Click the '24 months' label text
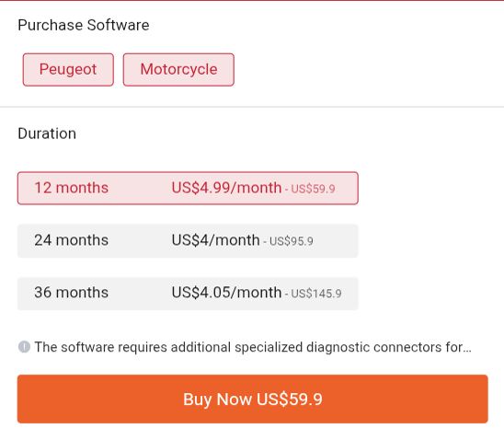 point(72,240)
